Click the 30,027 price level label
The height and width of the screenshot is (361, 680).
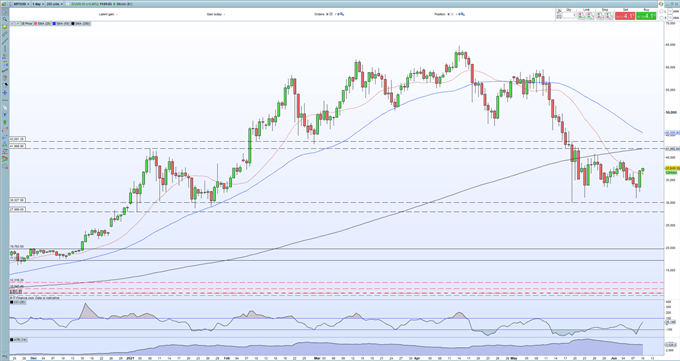coord(17,200)
